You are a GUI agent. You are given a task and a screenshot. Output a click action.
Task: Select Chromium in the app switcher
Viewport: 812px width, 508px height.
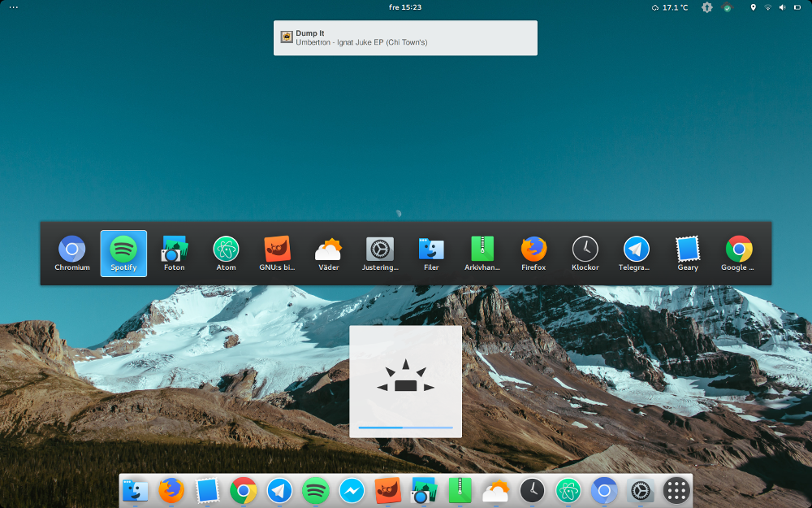point(72,254)
